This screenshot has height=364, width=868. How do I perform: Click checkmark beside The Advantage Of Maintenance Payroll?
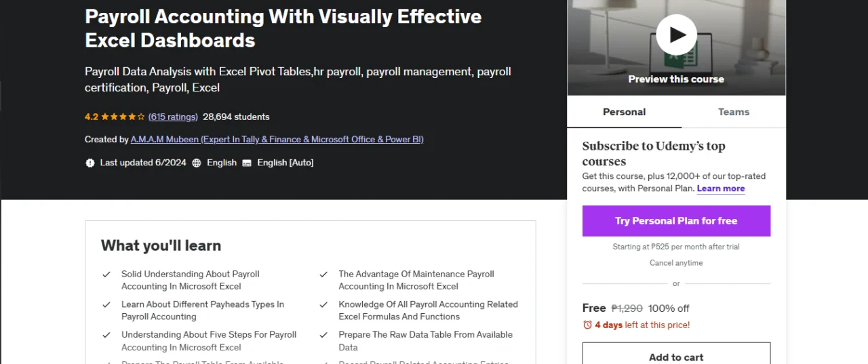(323, 275)
